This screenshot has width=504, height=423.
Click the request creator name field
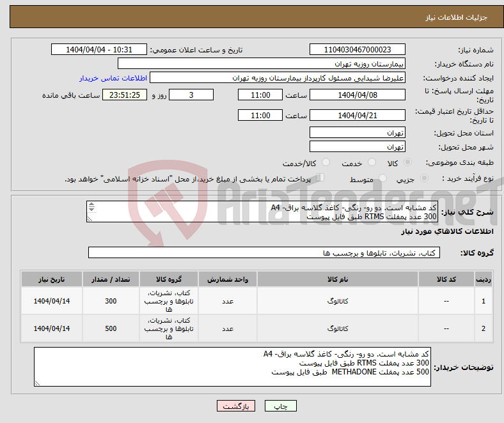click(x=278, y=78)
